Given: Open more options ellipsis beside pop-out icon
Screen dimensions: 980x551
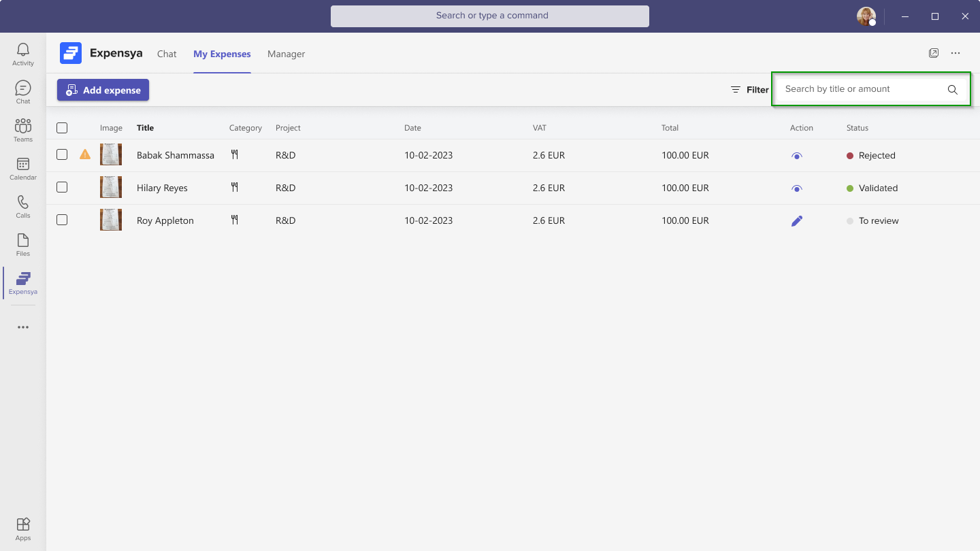Looking at the screenshot, I should 955,53.
